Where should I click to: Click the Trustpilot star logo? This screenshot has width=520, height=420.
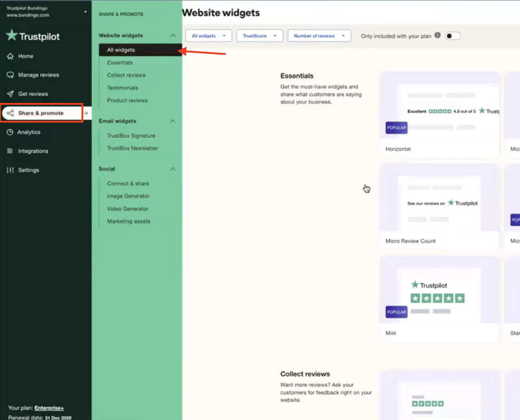pos(12,36)
